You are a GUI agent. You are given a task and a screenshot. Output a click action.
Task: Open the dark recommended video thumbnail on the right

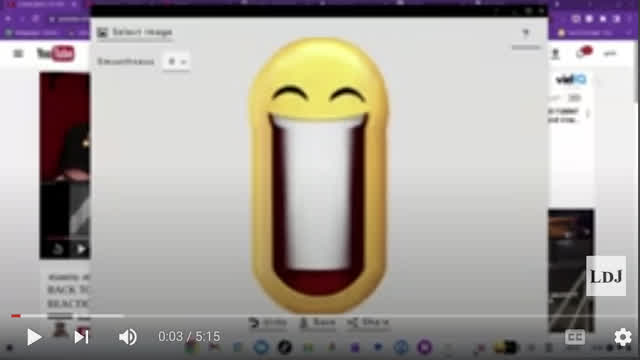[571, 270]
